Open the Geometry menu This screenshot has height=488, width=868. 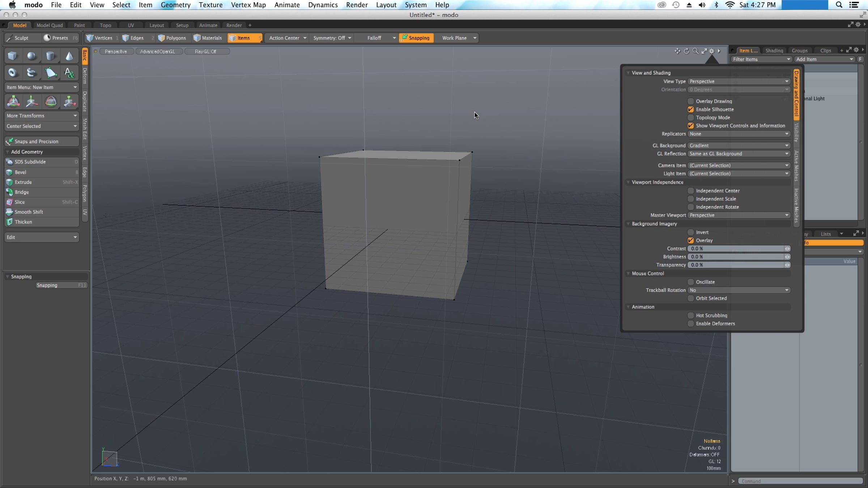click(x=175, y=5)
